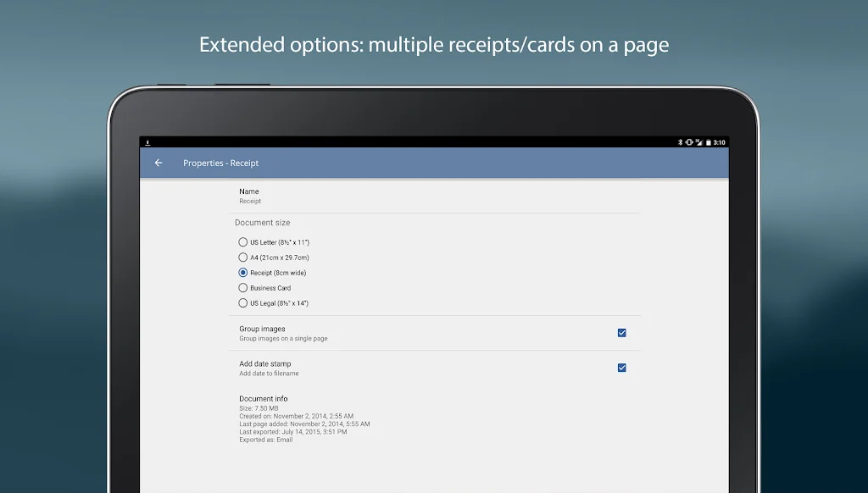Select Receipt (8cm wide) radio button
Image resolution: width=868 pixels, height=493 pixels.
[x=243, y=273]
